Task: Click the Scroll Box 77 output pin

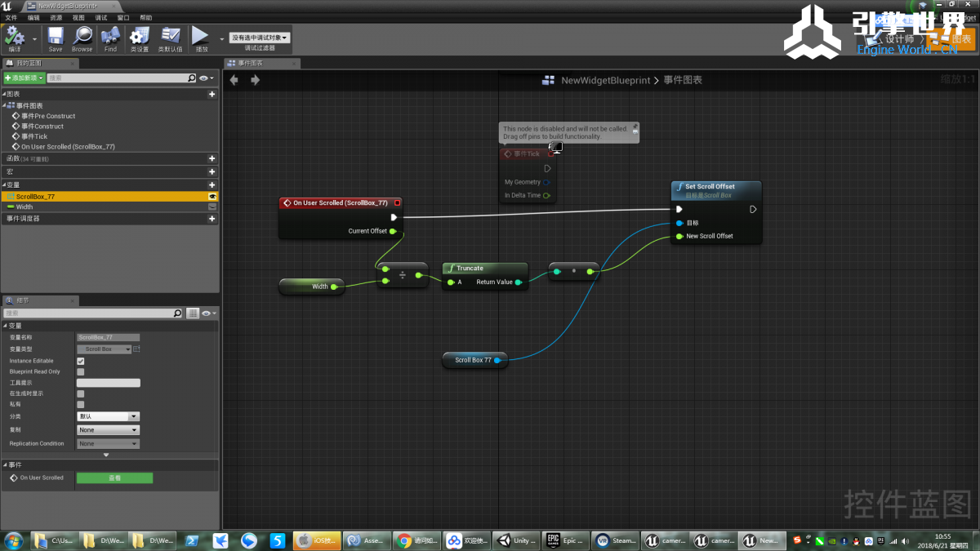Action: pos(498,360)
